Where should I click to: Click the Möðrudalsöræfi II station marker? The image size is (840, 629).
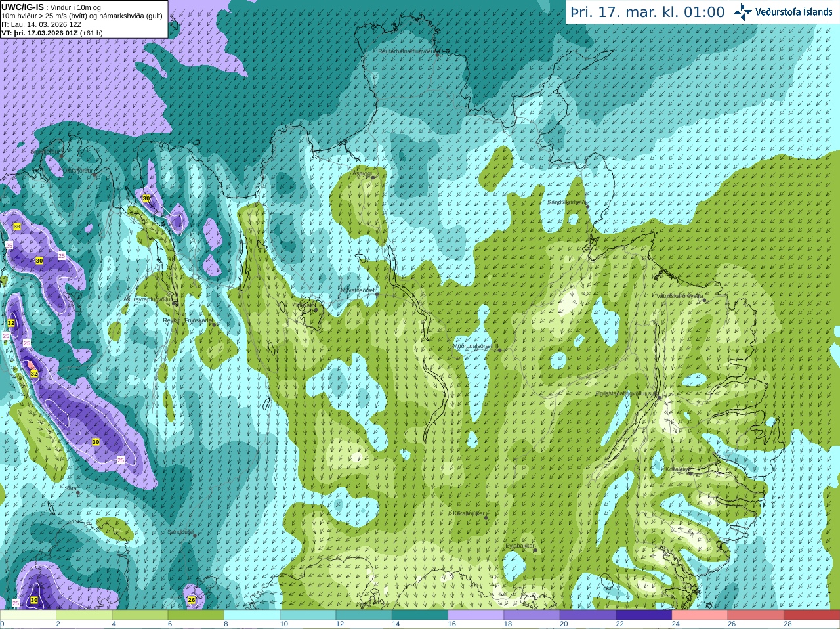point(499,350)
